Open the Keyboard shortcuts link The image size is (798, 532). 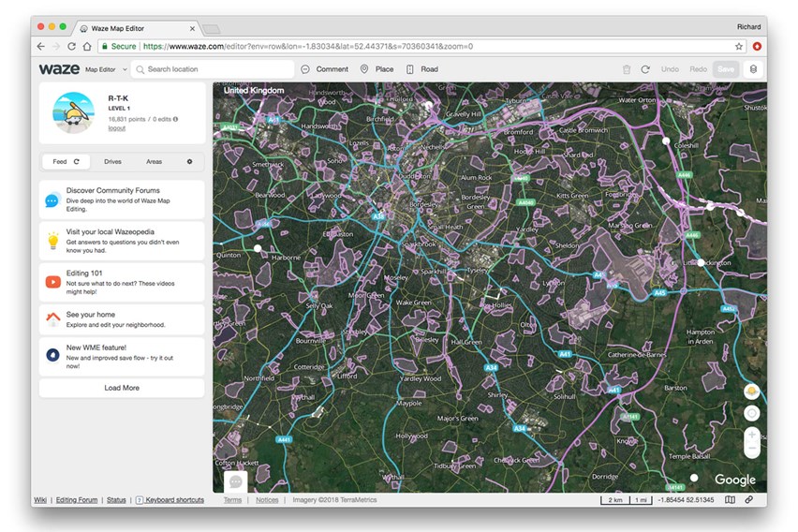pyautogui.click(x=174, y=500)
